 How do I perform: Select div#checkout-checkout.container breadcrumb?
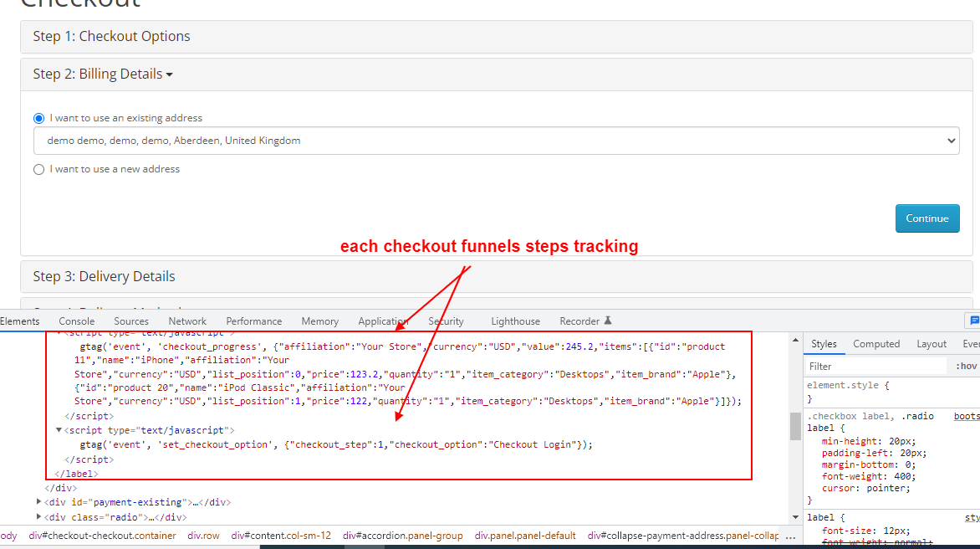[x=103, y=536]
